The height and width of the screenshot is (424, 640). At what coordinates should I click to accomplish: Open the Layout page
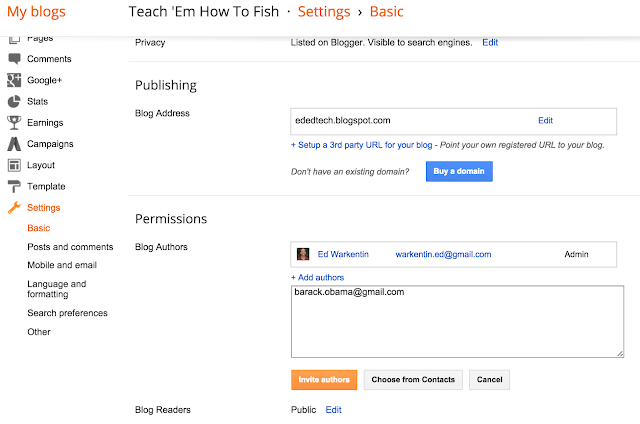(x=41, y=165)
